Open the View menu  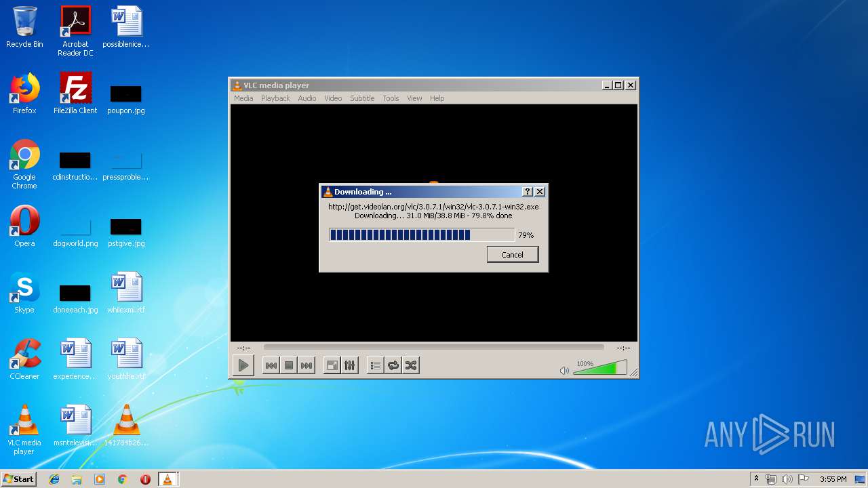click(414, 98)
